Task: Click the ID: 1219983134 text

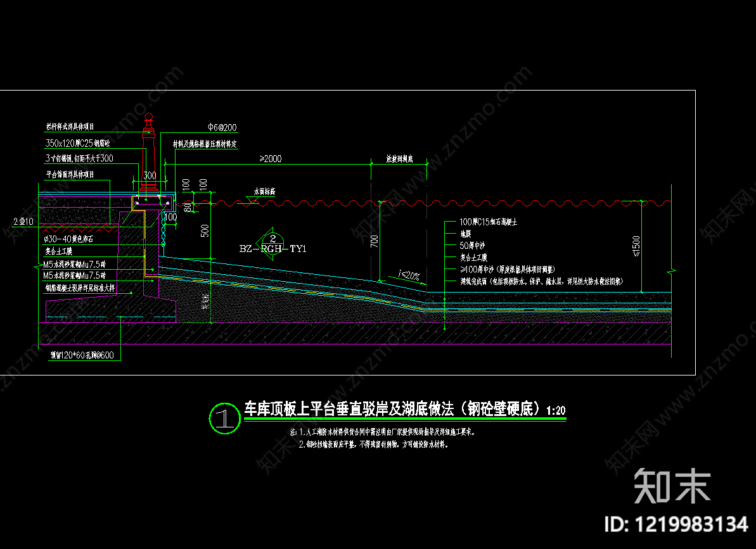Action: (676, 524)
